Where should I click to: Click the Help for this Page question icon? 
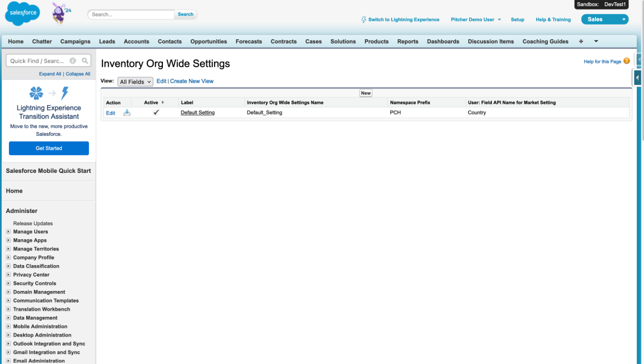627,61
